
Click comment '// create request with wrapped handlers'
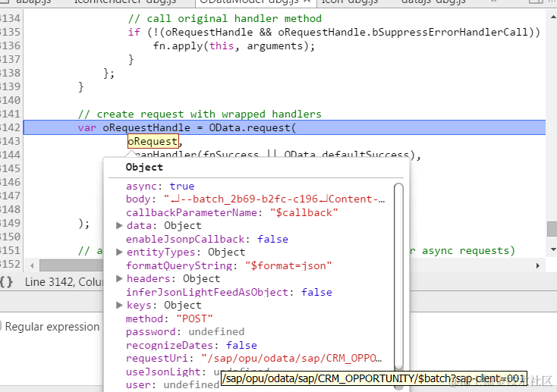200,114
